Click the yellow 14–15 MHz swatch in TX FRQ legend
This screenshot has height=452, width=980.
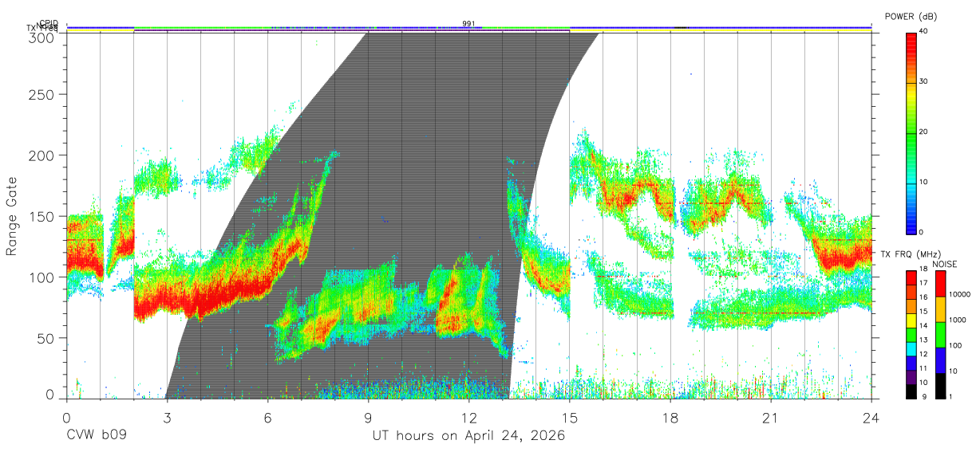pos(911,320)
